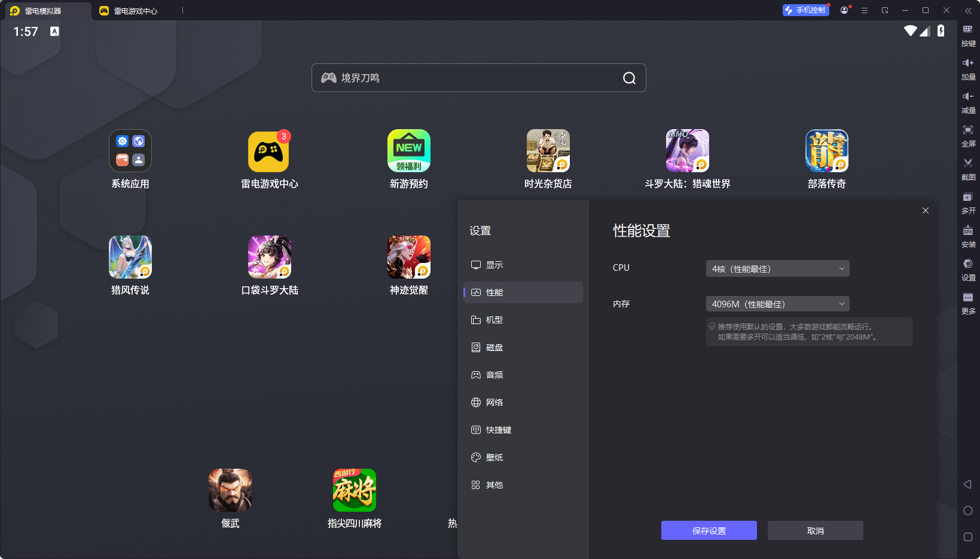Show 更多 sidebar tools

pos(968,304)
